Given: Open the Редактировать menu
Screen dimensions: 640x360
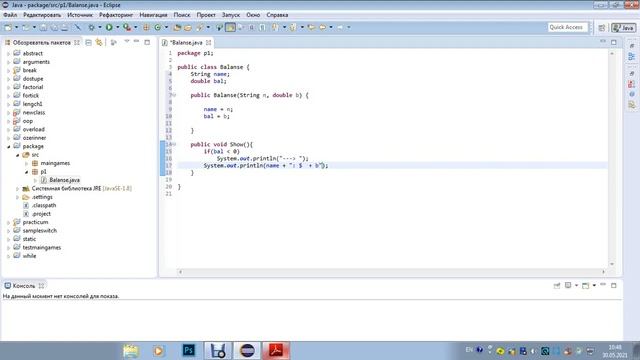Looking at the screenshot, I should point(42,15).
